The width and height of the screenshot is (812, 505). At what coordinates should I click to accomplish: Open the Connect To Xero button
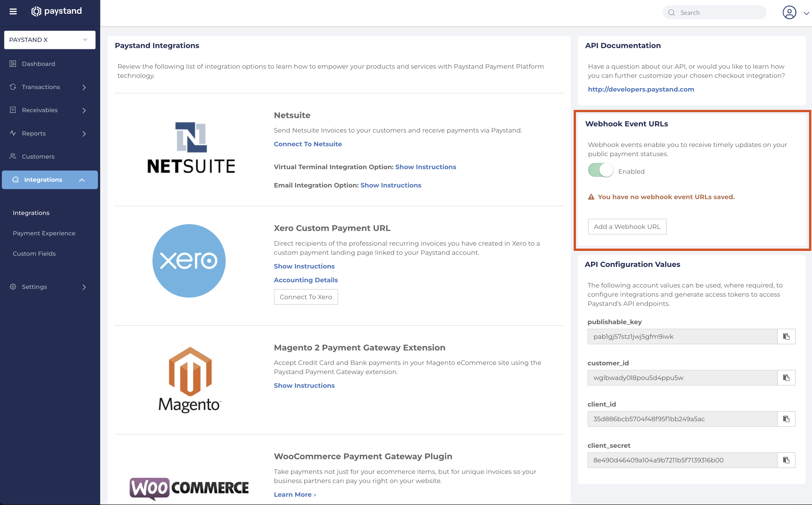click(x=306, y=297)
